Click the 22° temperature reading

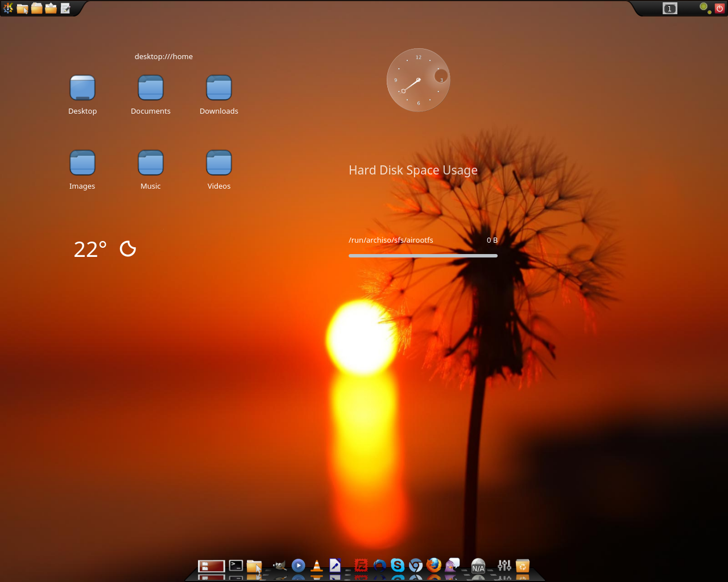click(90, 250)
